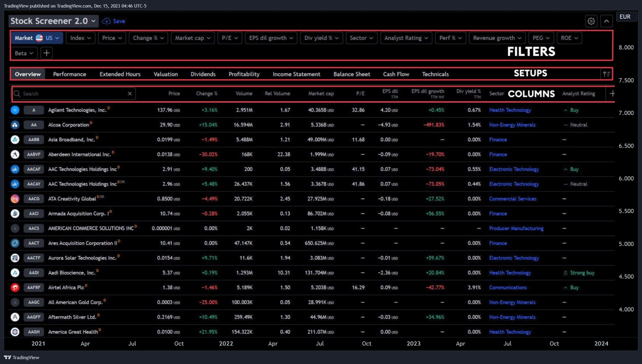Open the Revenue growth filter dropdown
642x364 pixels.
(x=497, y=38)
